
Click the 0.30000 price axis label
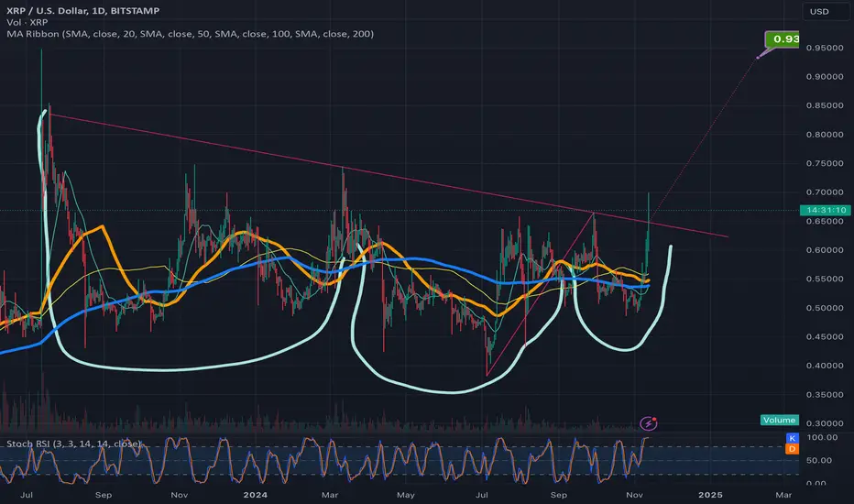(x=825, y=423)
